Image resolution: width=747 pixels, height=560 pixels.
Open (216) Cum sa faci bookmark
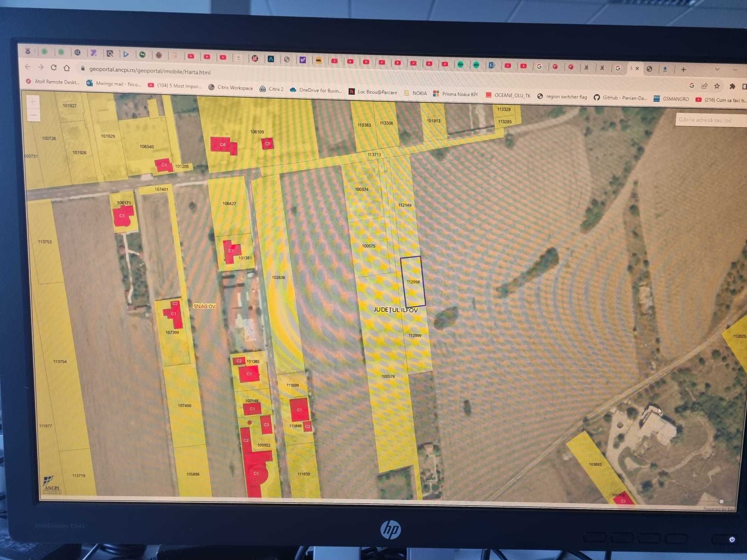(721, 100)
